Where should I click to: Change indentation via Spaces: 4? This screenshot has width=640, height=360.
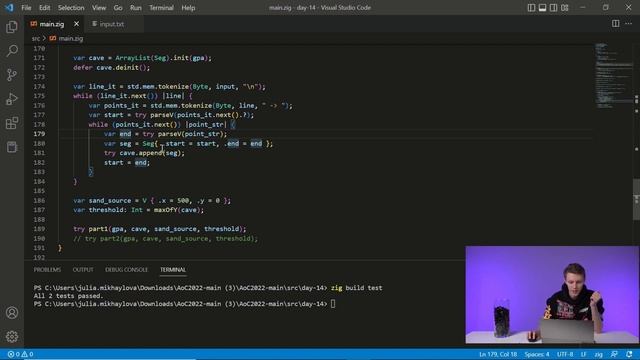(537, 354)
